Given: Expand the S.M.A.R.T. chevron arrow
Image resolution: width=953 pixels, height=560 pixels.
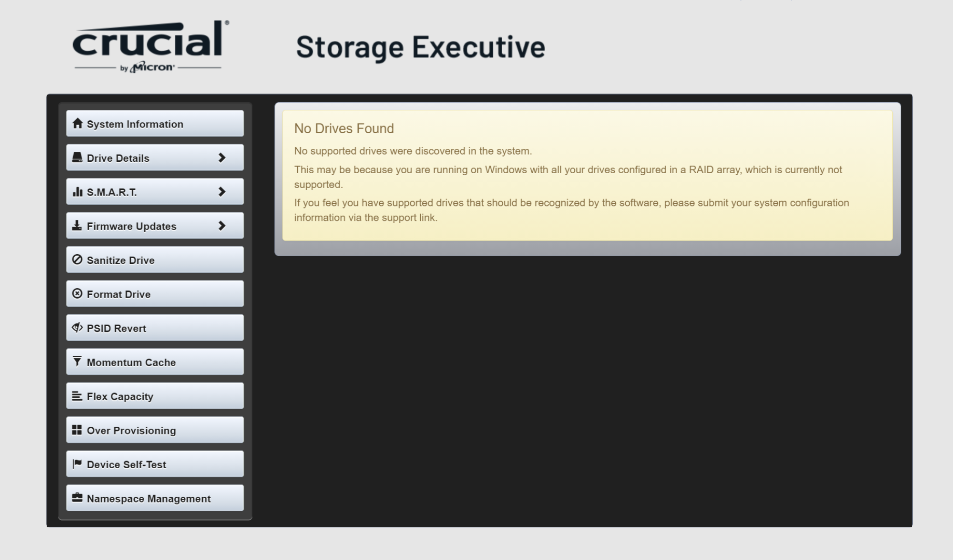Looking at the screenshot, I should 222,192.
